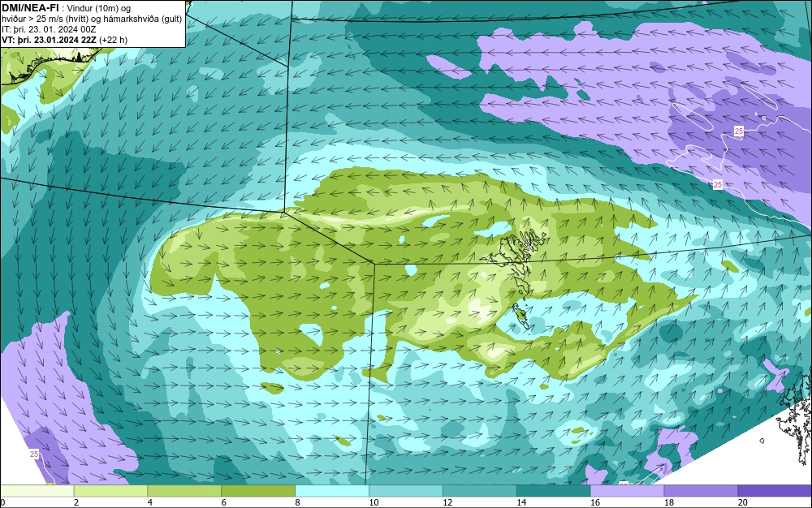Click the 18–20 m/s purple legend swatch
812x508 pixels.
click(x=701, y=490)
